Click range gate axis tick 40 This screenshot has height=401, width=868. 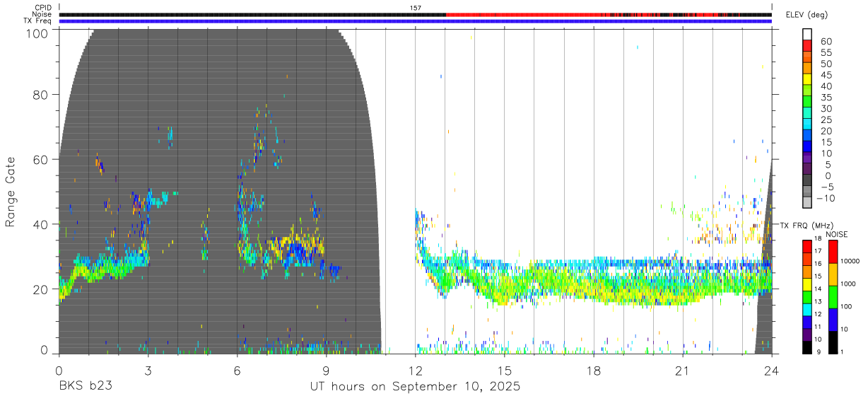[42, 224]
